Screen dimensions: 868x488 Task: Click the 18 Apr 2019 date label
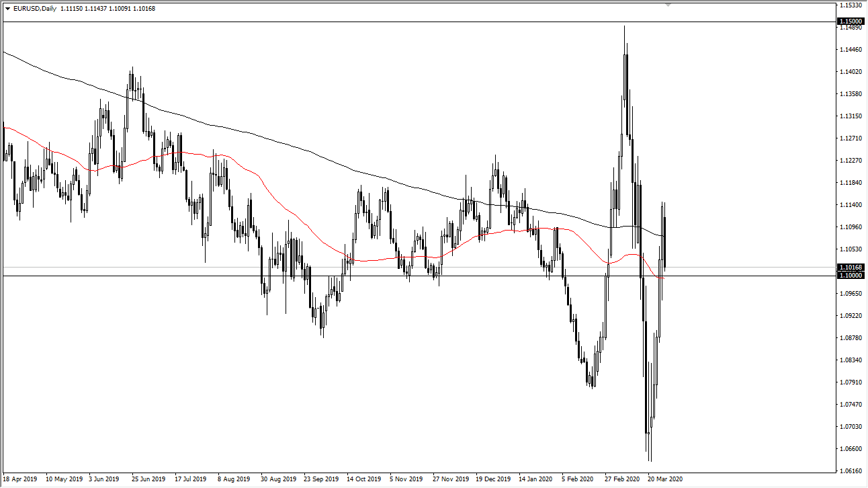[21, 479]
